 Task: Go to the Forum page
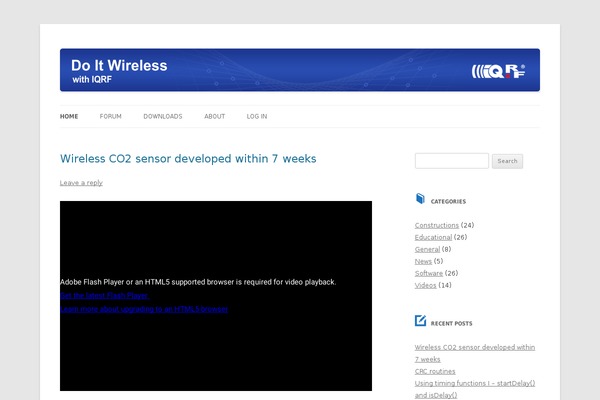coord(111,116)
